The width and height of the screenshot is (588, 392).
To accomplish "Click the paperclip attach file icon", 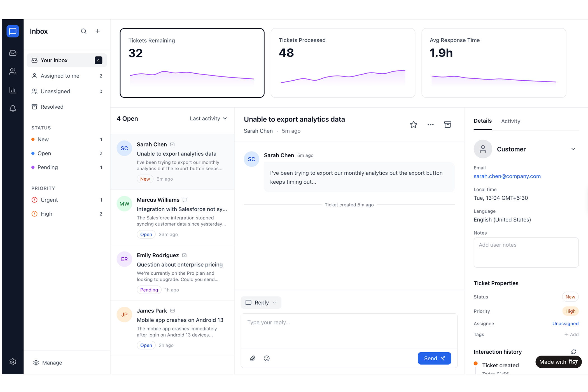I will pyautogui.click(x=253, y=358).
